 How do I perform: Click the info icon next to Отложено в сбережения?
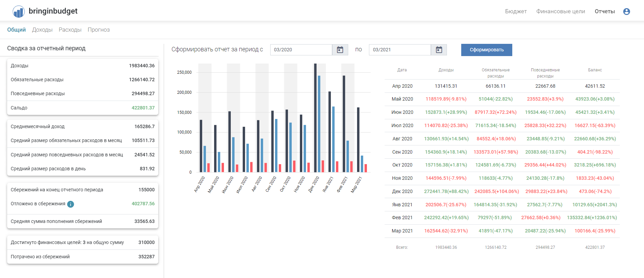coord(70,204)
